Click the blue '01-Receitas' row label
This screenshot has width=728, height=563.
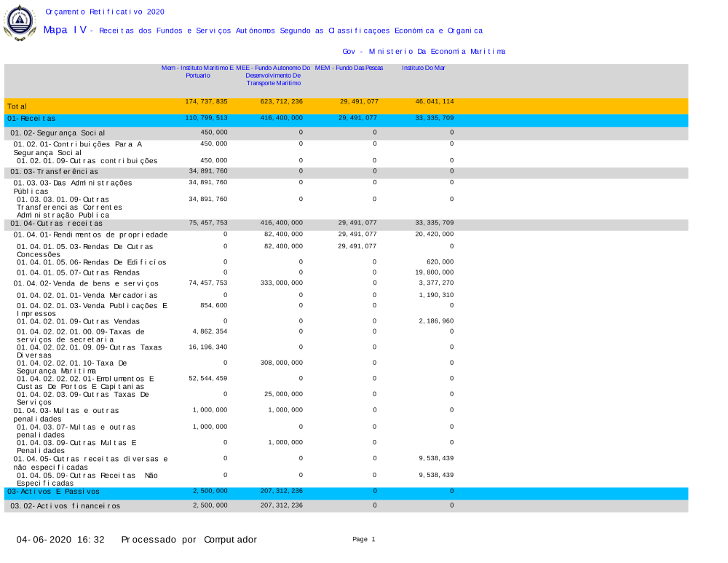(31, 118)
